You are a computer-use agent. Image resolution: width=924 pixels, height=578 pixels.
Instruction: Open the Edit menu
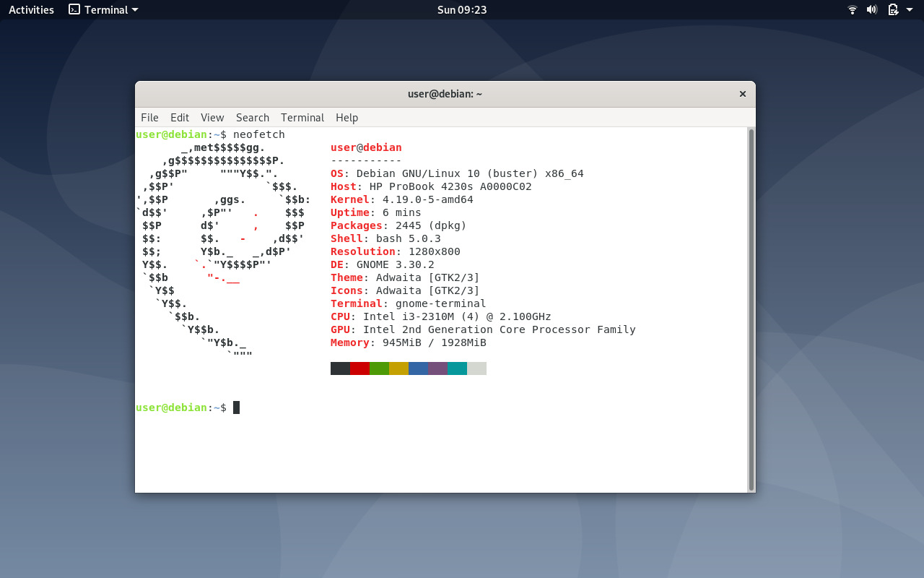[180, 117]
